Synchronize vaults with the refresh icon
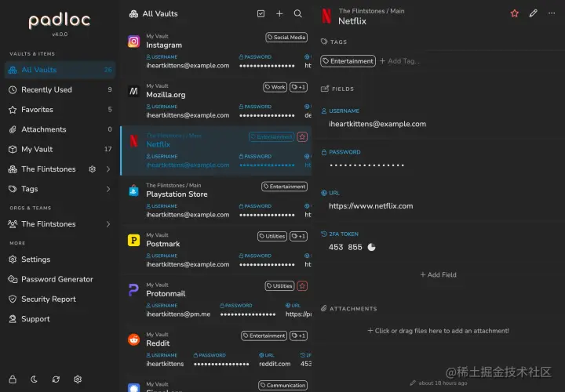Viewport: 565px width, 392px height. click(x=56, y=379)
